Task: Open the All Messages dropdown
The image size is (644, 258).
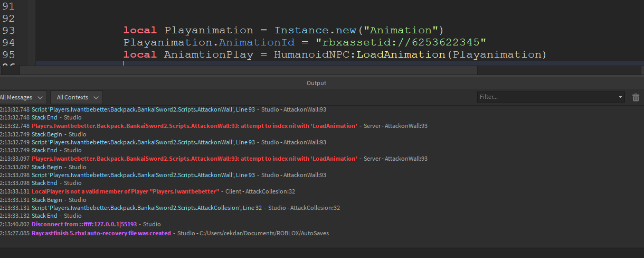Action: pos(23,97)
